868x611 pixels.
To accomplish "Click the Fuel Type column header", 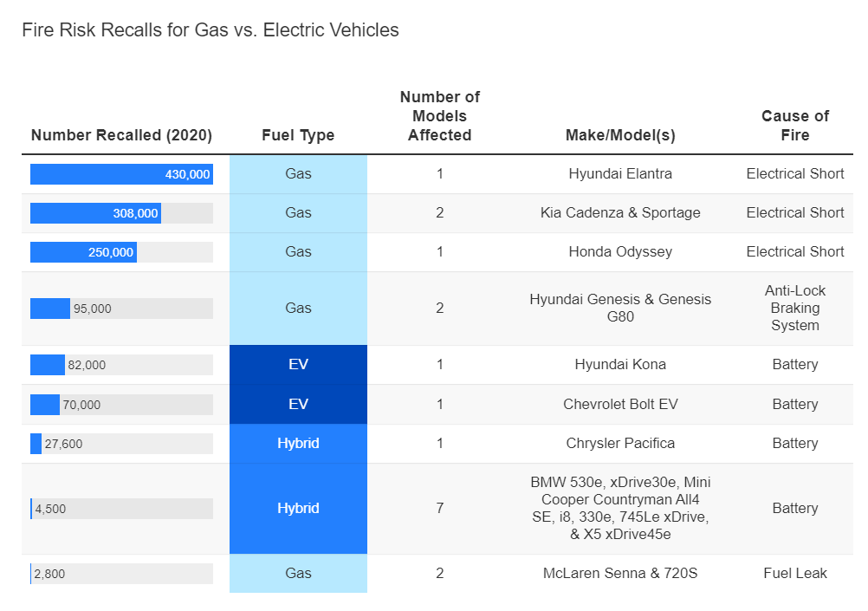I will pyautogui.click(x=298, y=135).
